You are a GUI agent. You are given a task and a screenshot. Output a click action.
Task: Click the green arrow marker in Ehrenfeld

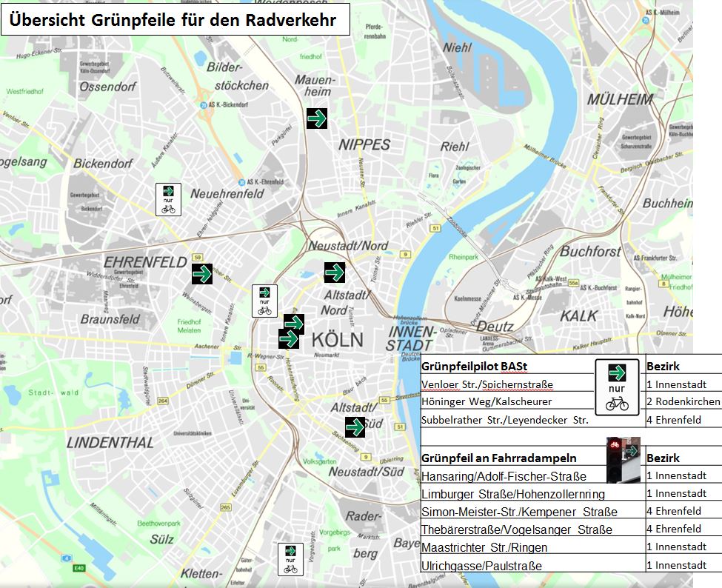pos(201,273)
